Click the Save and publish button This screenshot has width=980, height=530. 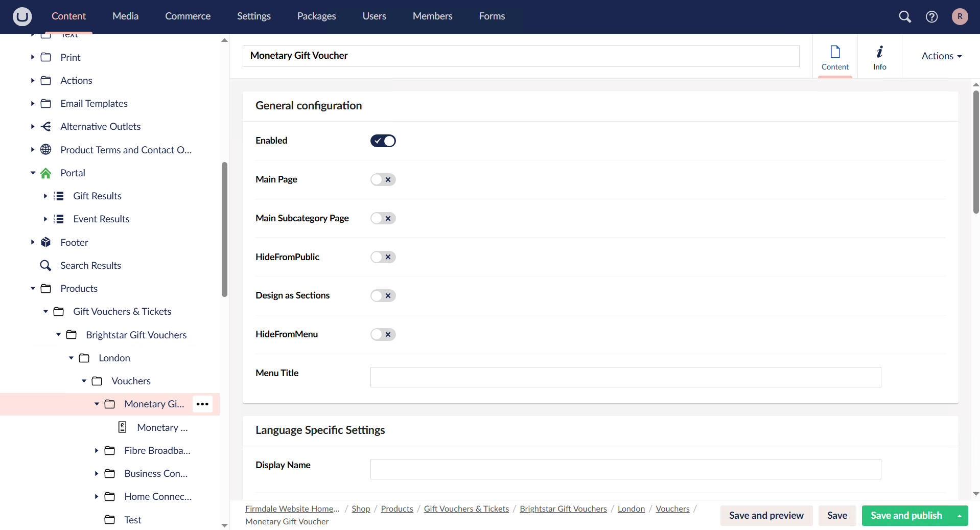click(x=906, y=515)
